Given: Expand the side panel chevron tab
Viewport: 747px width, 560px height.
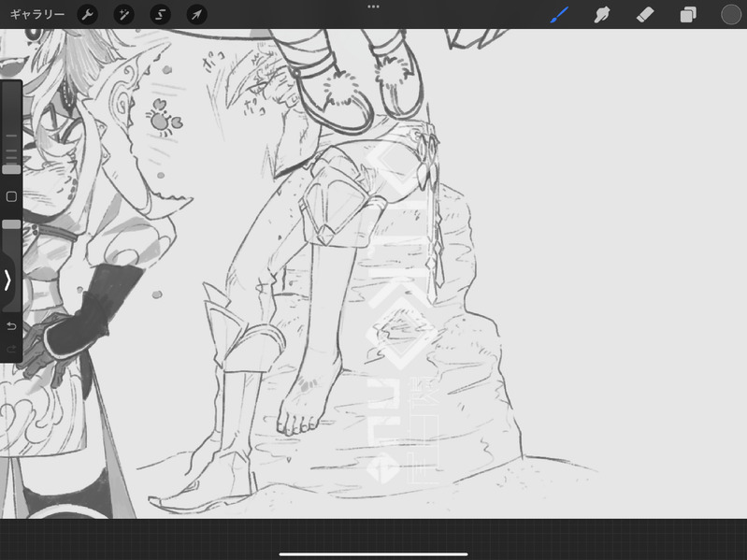Looking at the screenshot, I should coord(7,280).
